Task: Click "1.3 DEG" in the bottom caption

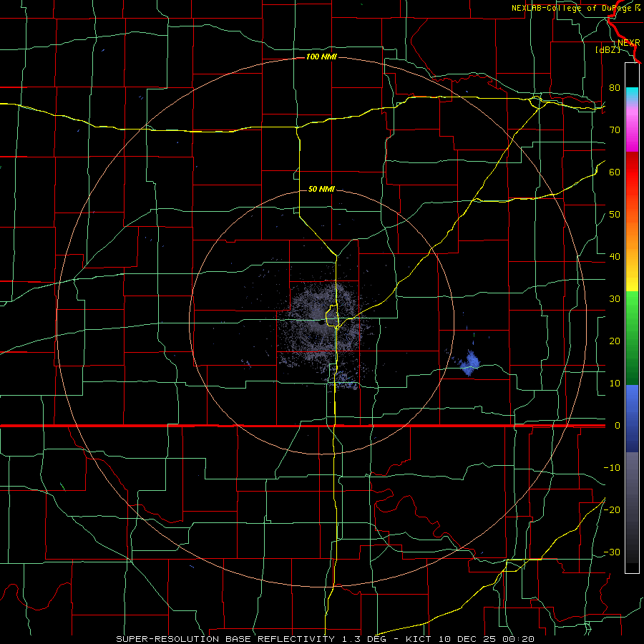Action: click(x=365, y=639)
